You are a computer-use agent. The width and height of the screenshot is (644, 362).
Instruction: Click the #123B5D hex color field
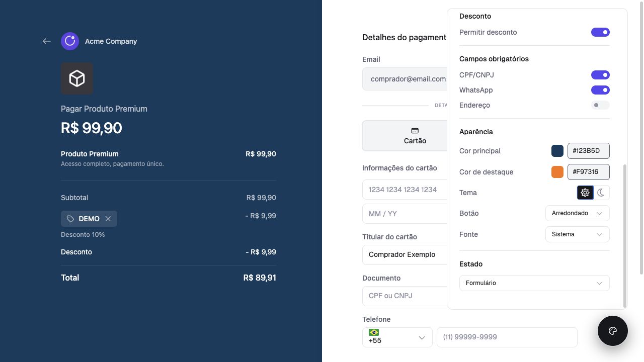(x=589, y=151)
